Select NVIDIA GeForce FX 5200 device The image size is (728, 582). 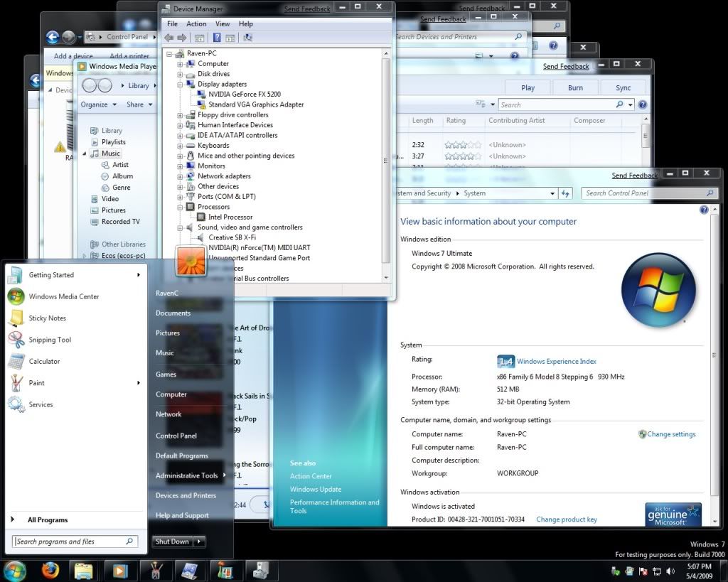pyautogui.click(x=245, y=94)
